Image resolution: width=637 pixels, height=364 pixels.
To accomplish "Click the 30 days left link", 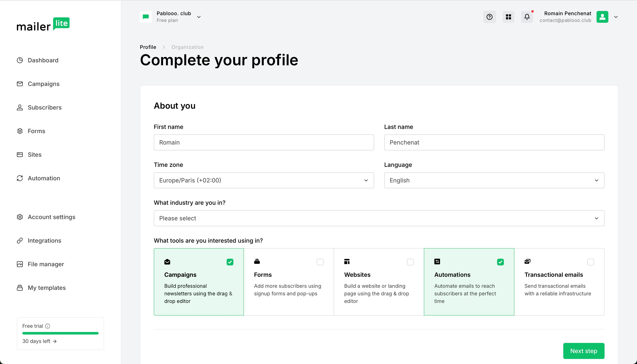I will click(x=39, y=341).
